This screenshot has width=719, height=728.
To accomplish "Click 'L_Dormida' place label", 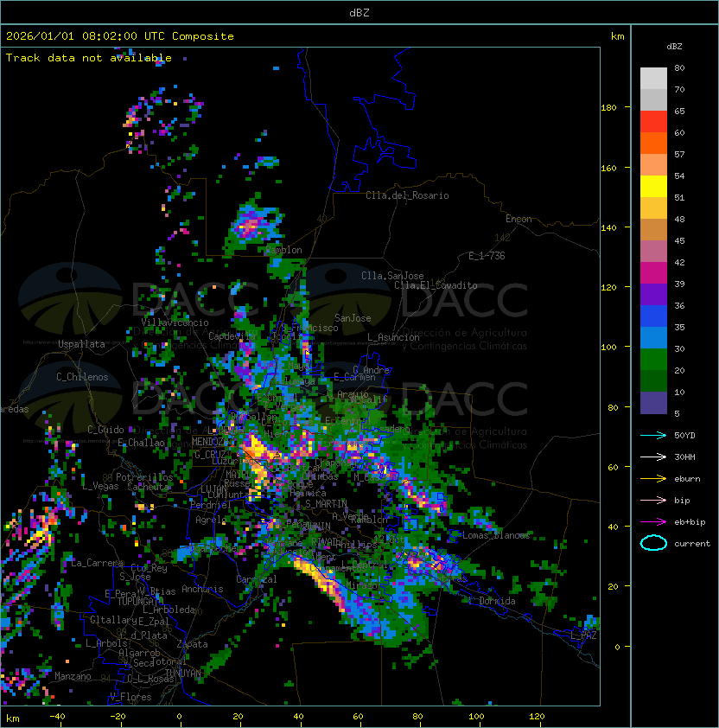I will click(x=492, y=601).
